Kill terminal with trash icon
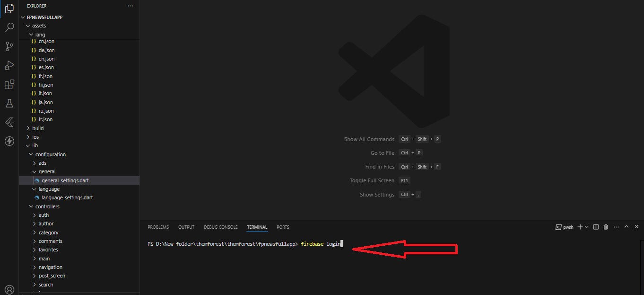This screenshot has width=644, height=295. 606,227
